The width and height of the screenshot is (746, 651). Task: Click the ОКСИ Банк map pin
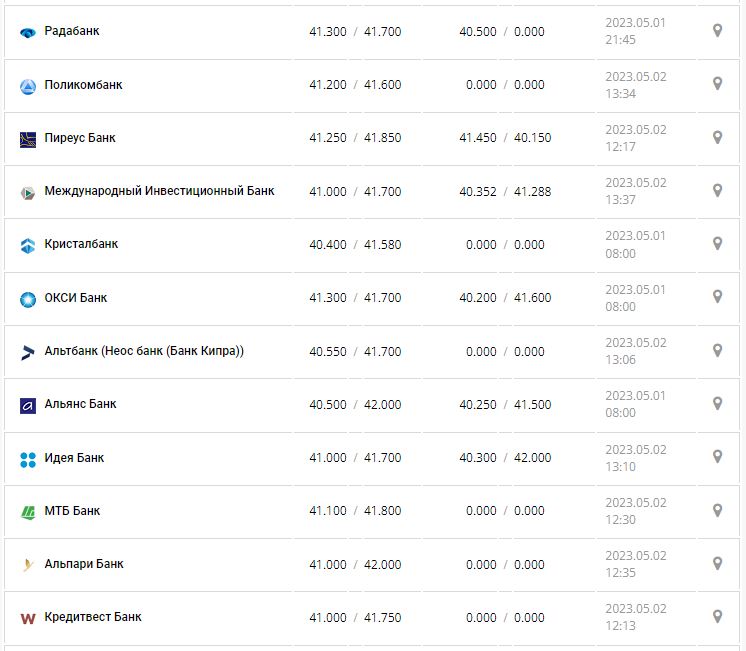coord(717,297)
